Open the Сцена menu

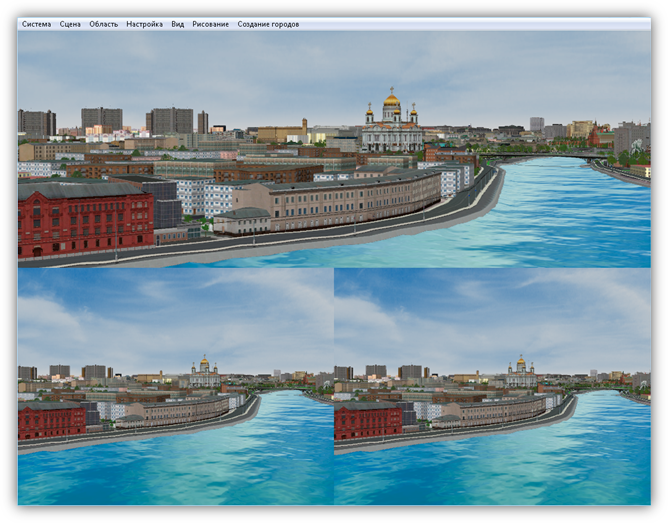pyautogui.click(x=70, y=24)
